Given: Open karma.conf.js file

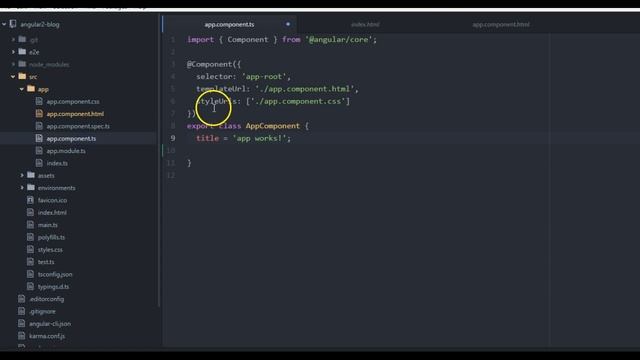Looking at the screenshot, I should (x=47, y=336).
